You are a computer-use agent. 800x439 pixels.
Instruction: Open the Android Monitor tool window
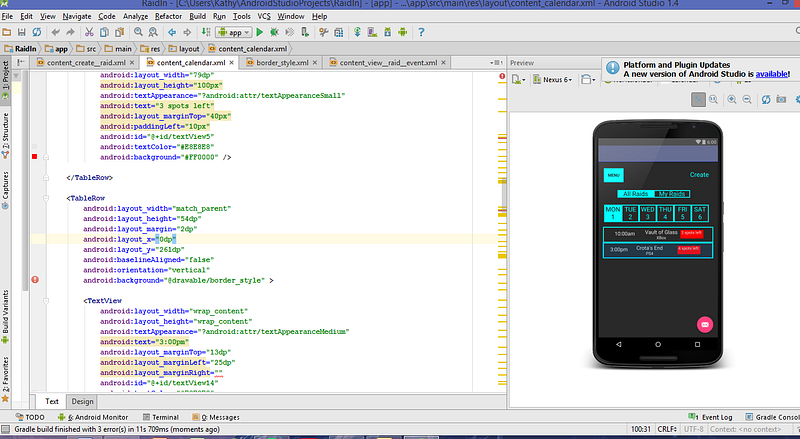point(93,417)
